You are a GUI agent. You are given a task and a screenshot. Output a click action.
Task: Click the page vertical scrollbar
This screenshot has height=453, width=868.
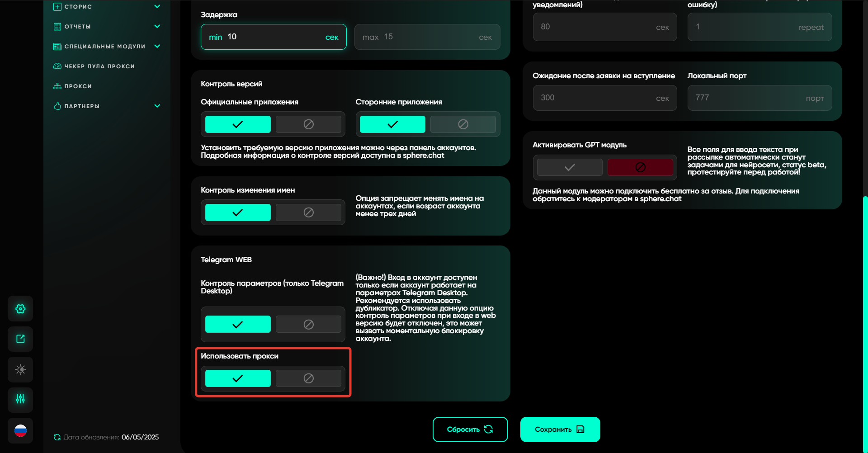pos(865,316)
